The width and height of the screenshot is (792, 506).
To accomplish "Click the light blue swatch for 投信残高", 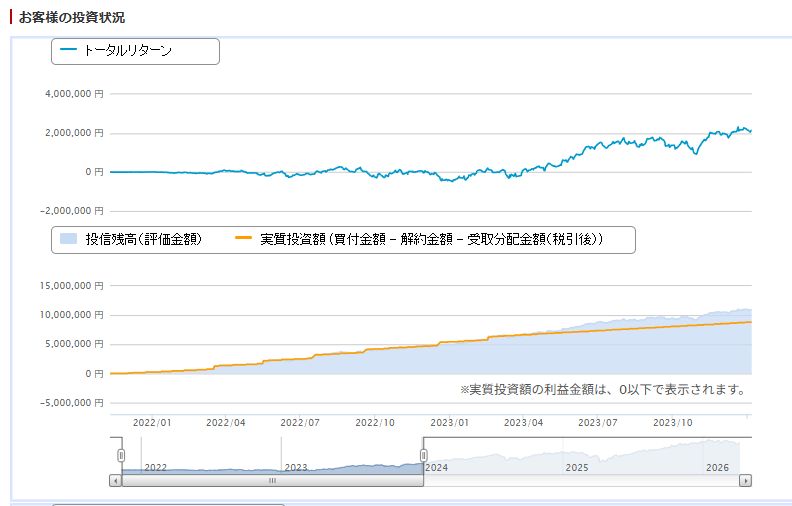I will tap(69, 239).
